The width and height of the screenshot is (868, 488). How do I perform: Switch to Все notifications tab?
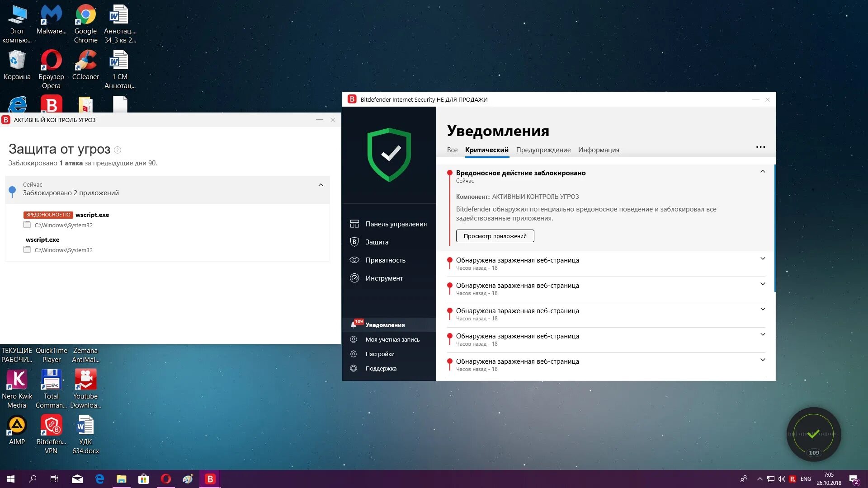pos(452,150)
